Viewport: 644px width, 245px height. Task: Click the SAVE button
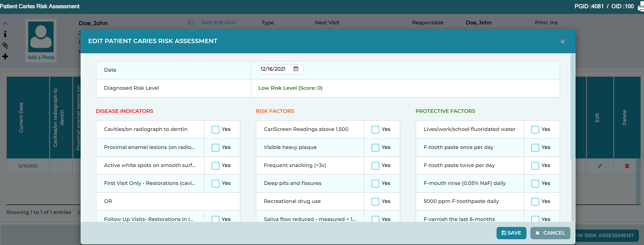[x=511, y=233]
